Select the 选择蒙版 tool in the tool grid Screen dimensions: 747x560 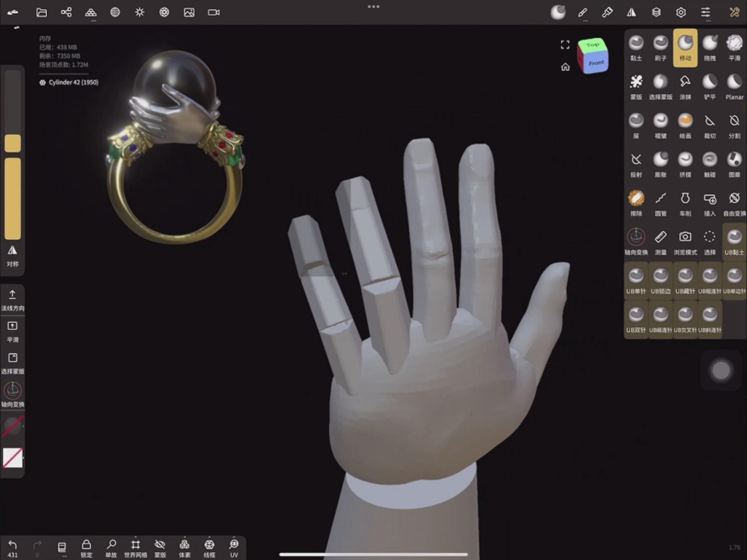pyautogui.click(x=661, y=87)
